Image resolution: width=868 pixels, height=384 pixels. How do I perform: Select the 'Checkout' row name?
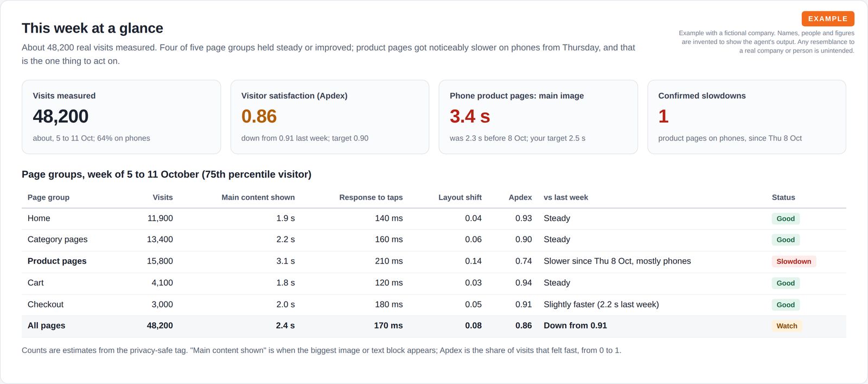[x=46, y=304]
